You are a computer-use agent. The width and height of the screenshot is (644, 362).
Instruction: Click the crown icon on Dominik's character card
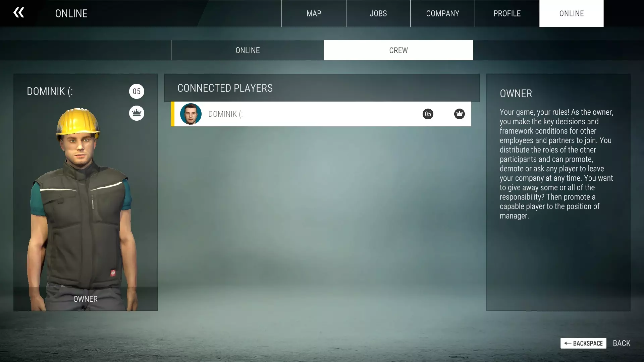pos(137,113)
